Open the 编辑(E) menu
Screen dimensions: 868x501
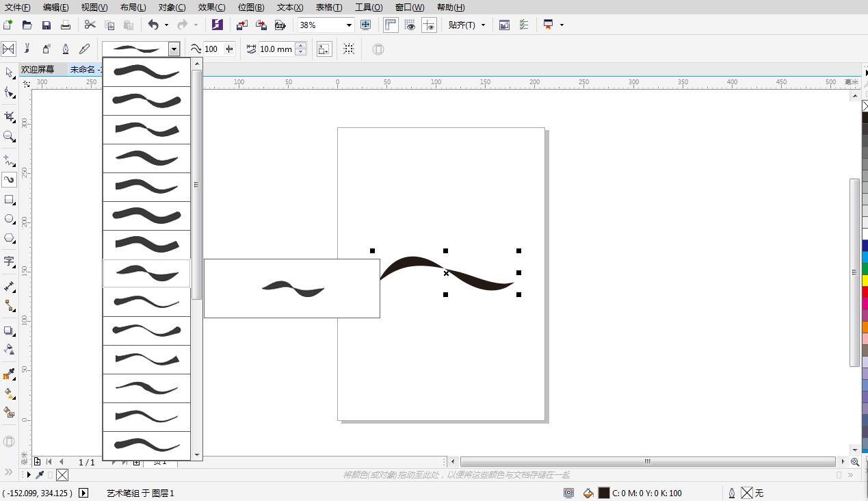55,7
